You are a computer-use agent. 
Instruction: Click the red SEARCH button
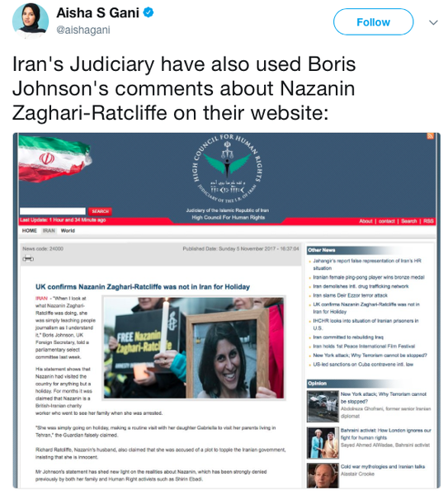click(x=100, y=211)
